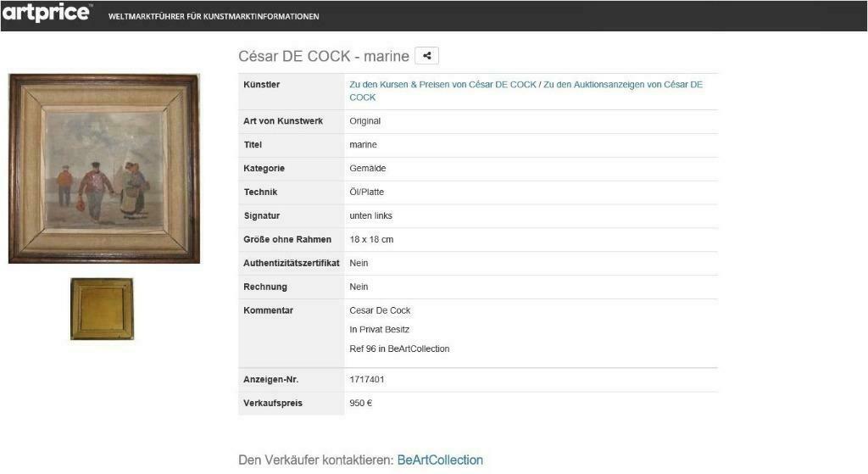Click the 'Signatur' row label
This screenshot has width=868, height=474.
262,216
